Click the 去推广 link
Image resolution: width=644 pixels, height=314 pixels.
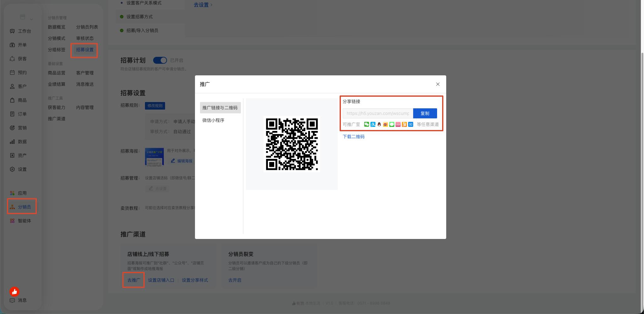134,280
